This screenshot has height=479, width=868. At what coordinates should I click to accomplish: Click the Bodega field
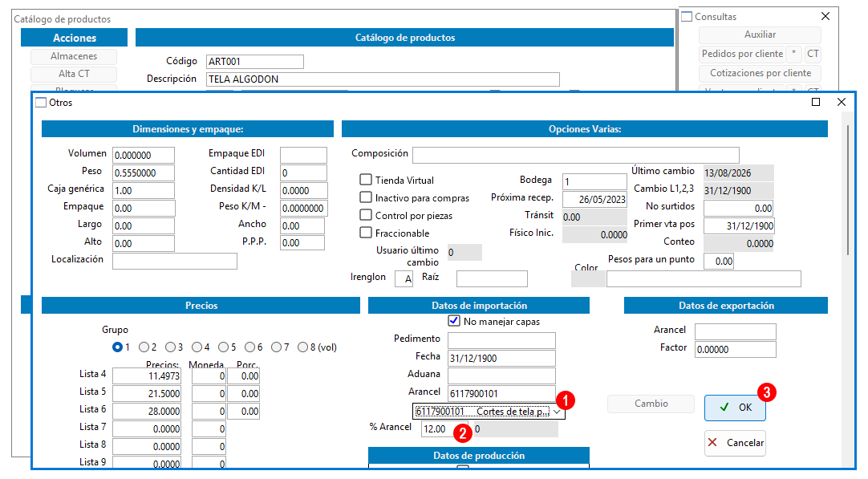(x=594, y=181)
